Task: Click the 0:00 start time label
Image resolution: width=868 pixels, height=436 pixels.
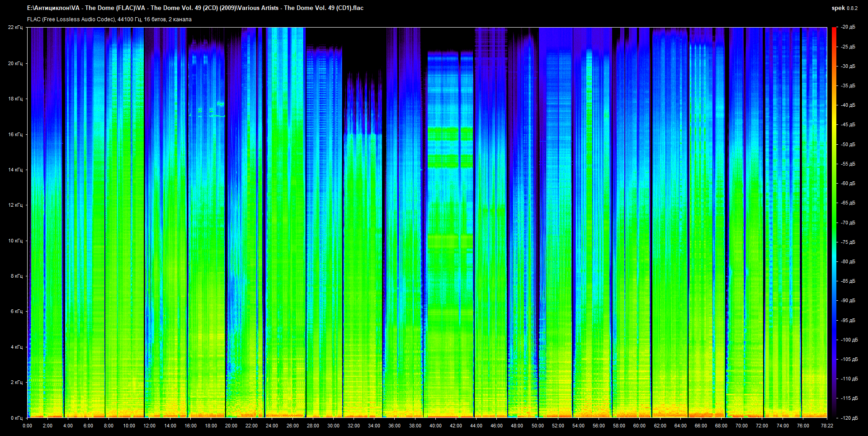Action: [x=27, y=426]
